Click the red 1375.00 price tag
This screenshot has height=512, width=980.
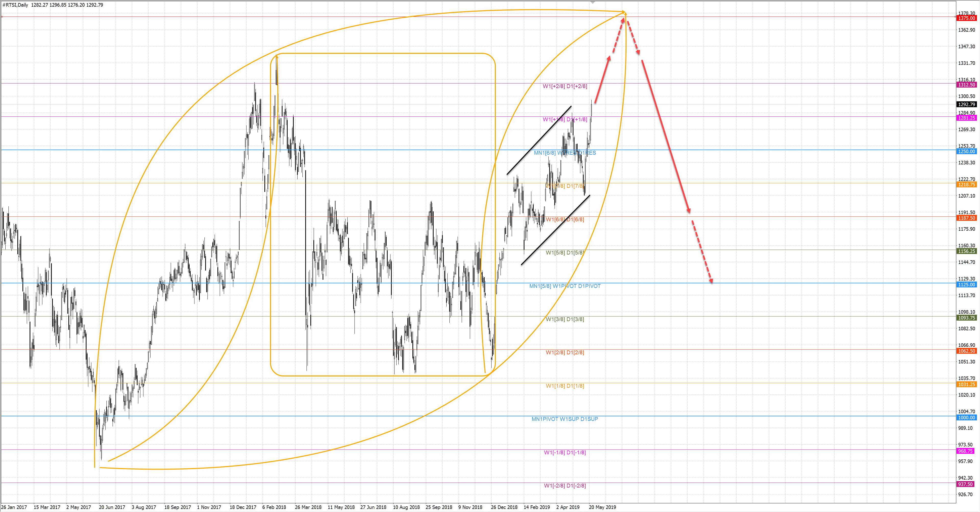[x=966, y=18]
